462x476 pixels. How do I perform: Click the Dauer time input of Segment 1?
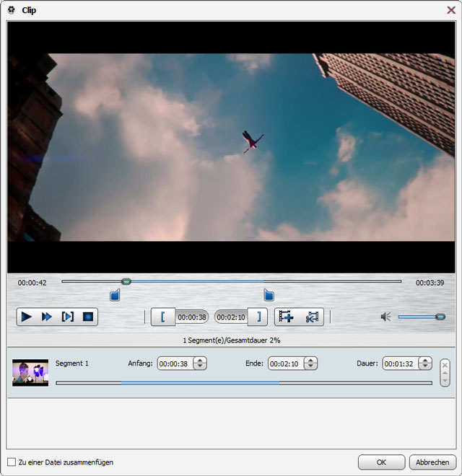(401, 363)
